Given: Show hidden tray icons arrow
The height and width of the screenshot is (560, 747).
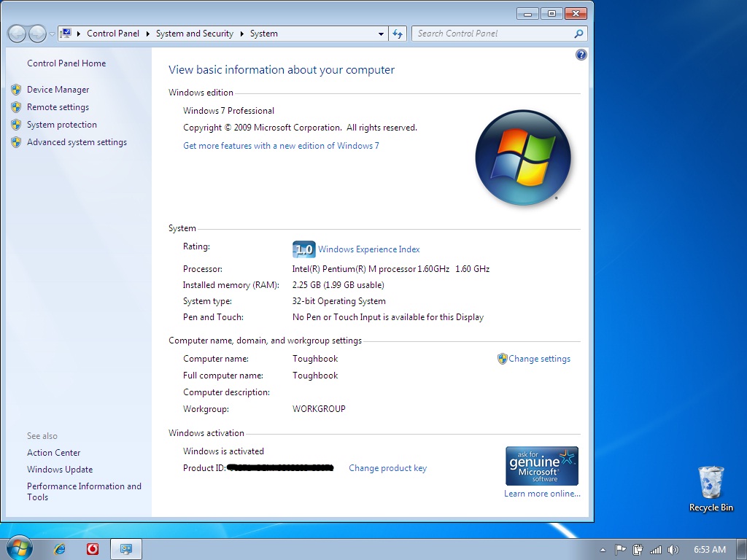Looking at the screenshot, I should 603,550.
